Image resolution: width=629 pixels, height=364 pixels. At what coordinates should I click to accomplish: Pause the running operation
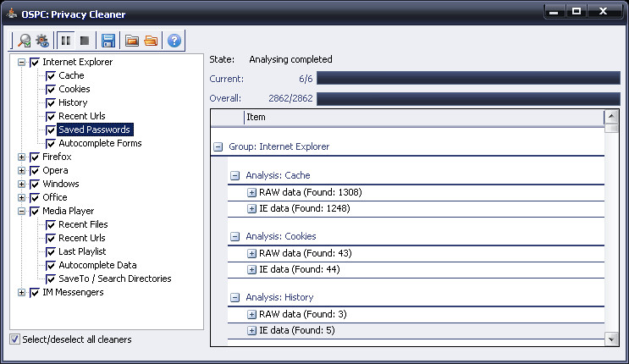pos(66,41)
